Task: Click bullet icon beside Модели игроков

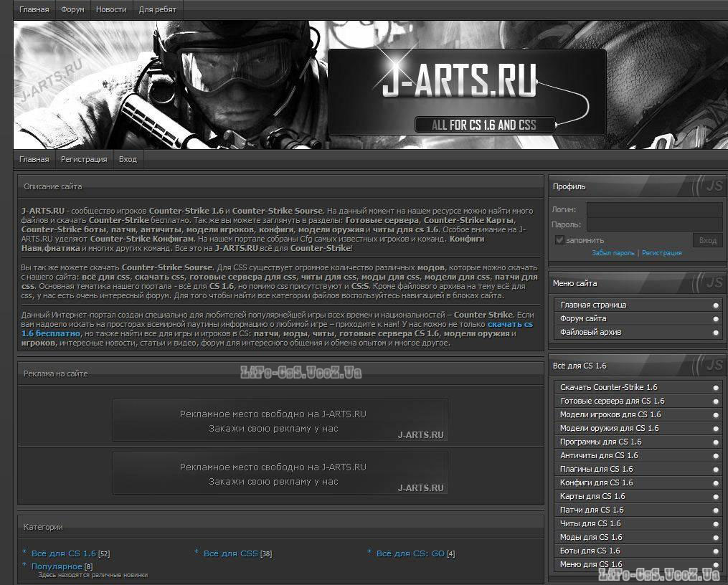Action: tap(716, 415)
